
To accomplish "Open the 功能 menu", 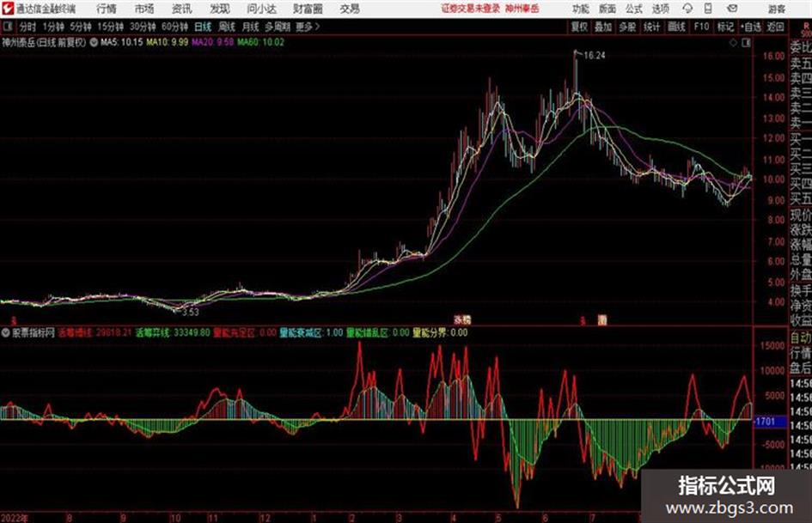I will [x=581, y=9].
